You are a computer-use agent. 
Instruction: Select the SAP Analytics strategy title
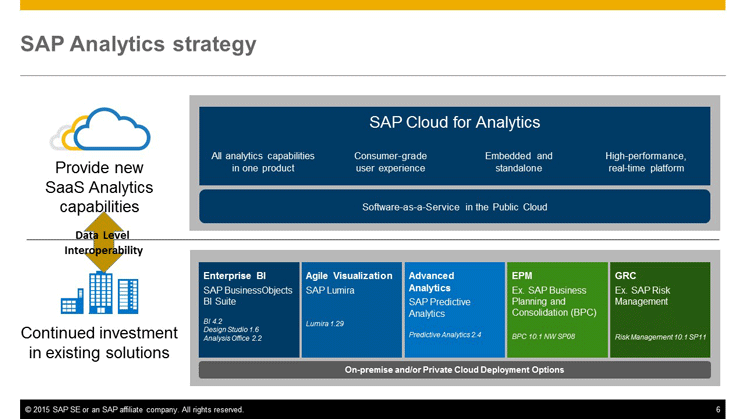tap(138, 44)
